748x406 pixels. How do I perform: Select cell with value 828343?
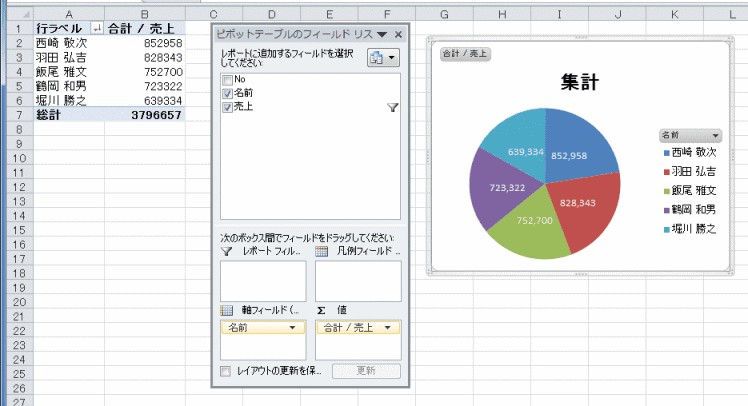click(x=145, y=57)
